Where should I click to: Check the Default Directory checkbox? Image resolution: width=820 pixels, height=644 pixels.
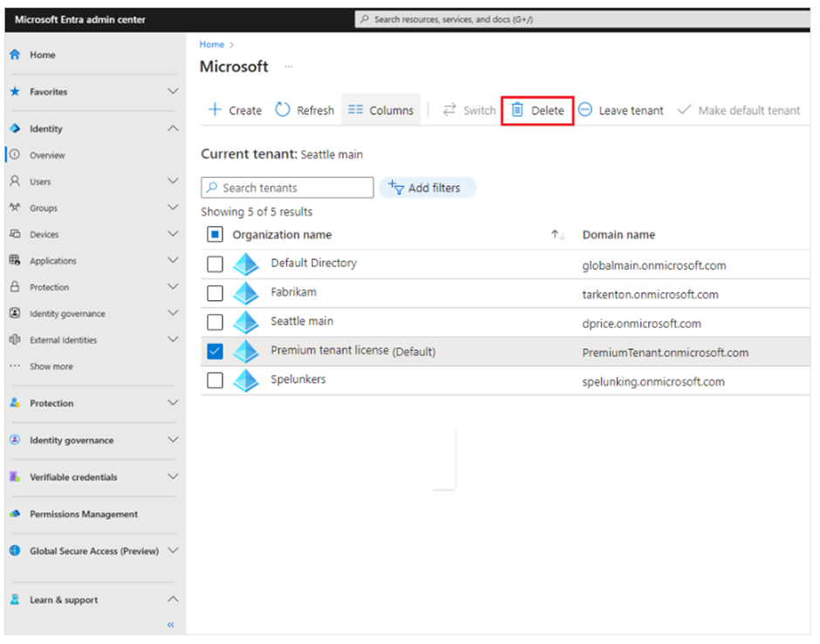(215, 264)
